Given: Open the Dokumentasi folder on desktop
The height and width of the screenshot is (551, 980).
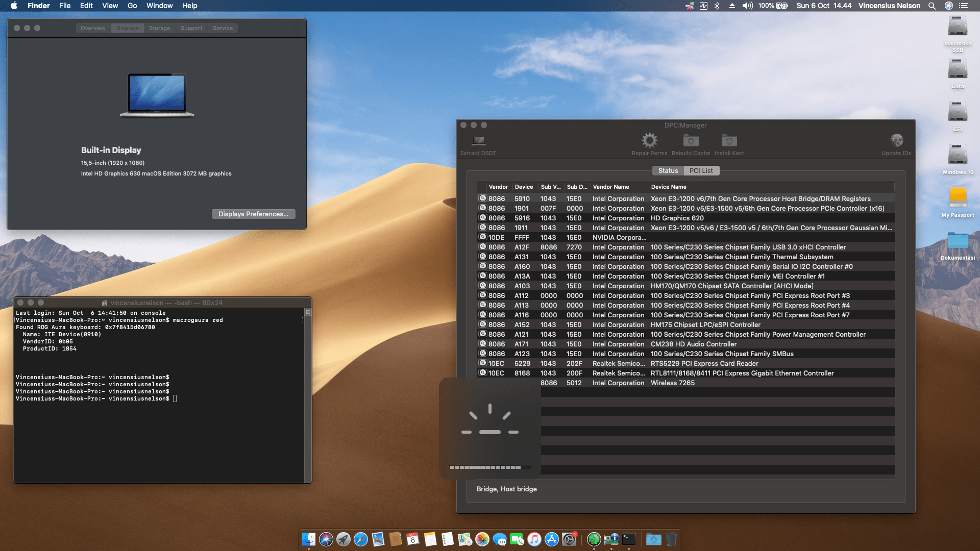Looking at the screenshot, I should click(x=958, y=241).
